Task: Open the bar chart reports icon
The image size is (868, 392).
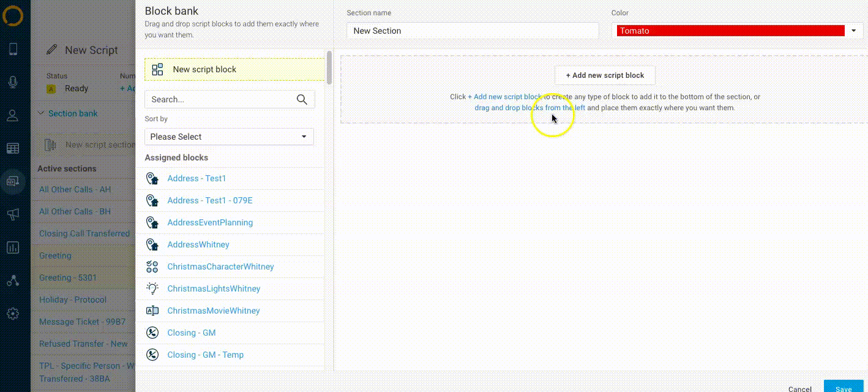Action: pyautogui.click(x=13, y=247)
